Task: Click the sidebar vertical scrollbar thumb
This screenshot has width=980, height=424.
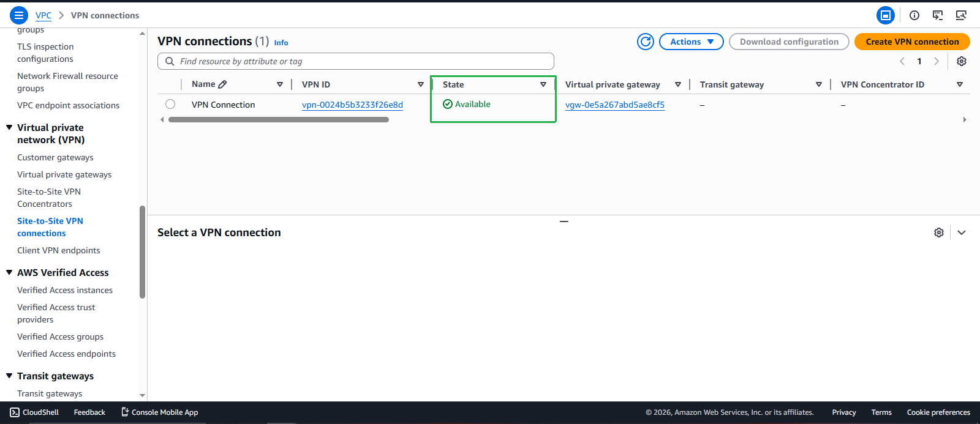Action: coord(142,252)
